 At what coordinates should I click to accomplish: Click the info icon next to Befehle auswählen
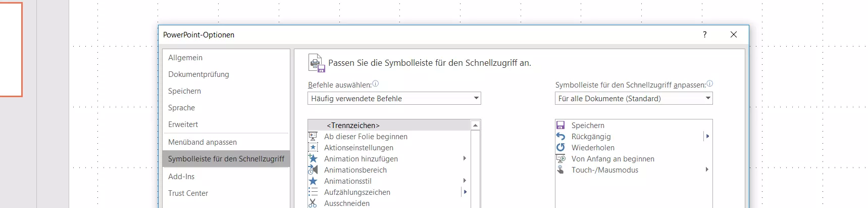pos(376,84)
